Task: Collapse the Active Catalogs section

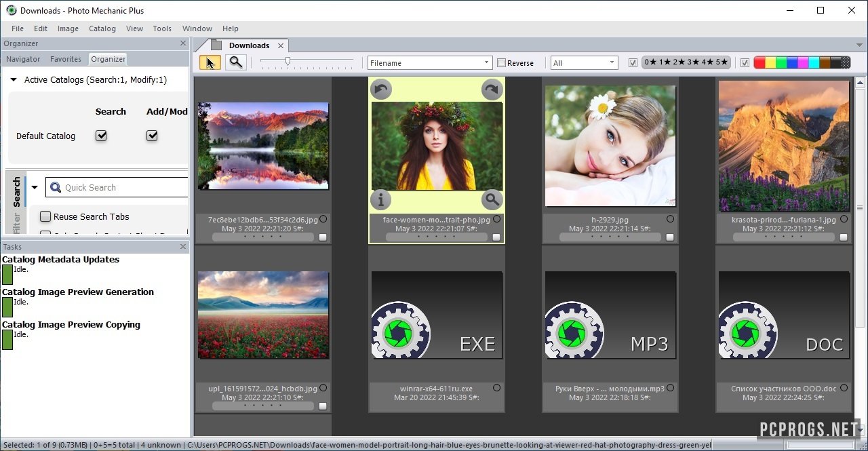Action: coord(13,80)
